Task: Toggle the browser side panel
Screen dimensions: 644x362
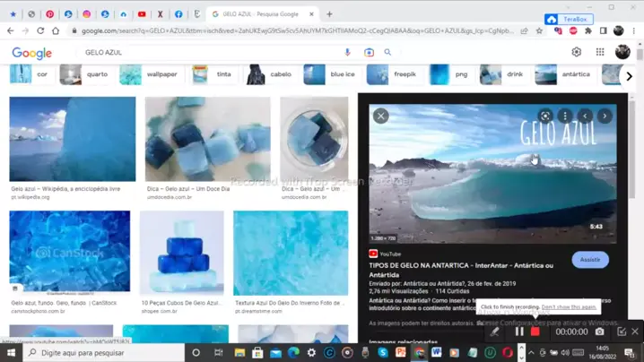Action: [604, 30]
